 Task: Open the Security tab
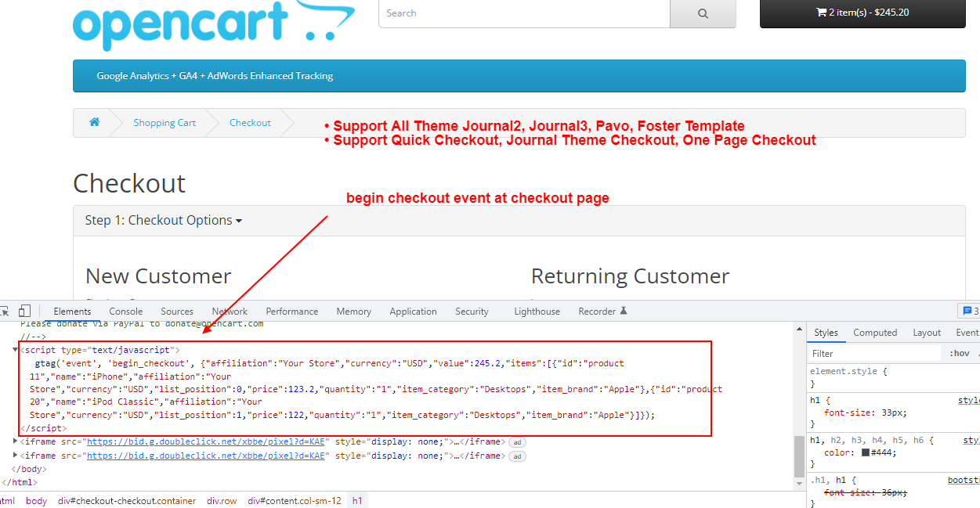[x=472, y=311]
